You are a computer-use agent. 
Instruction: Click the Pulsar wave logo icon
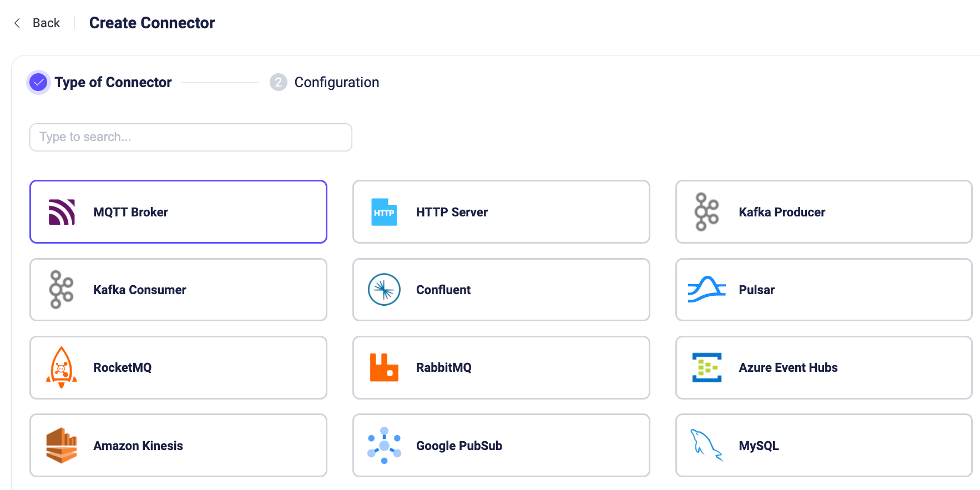(x=706, y=290)
